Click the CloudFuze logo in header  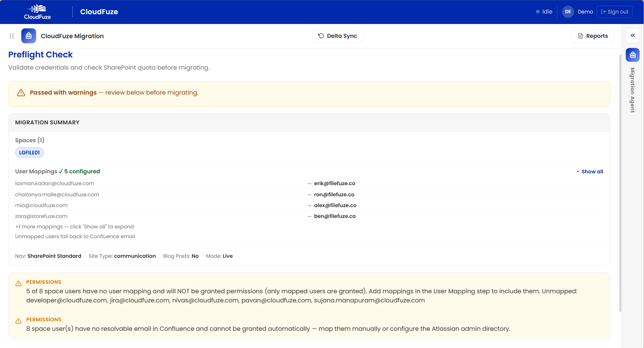pyautogui.click(x=37, y=12)
